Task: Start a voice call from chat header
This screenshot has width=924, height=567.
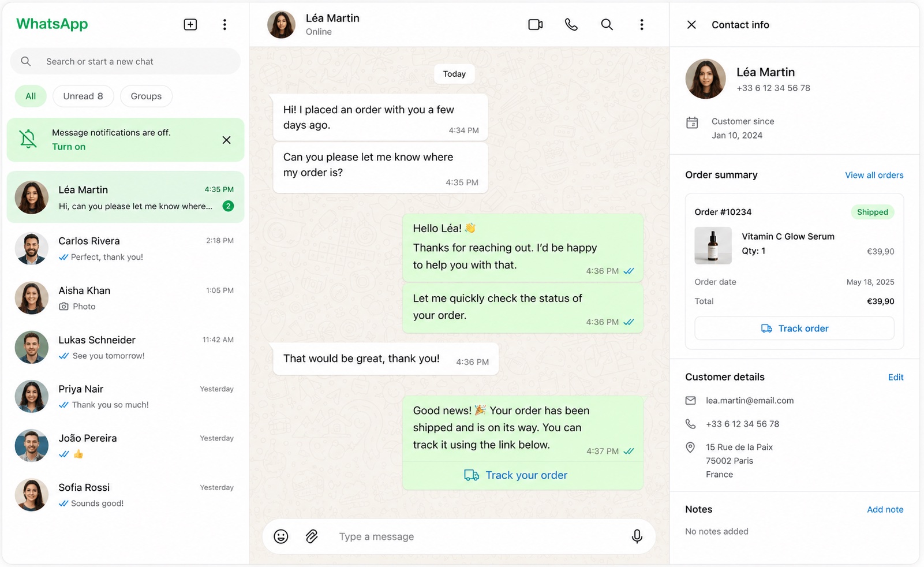Action: [571, 24]
